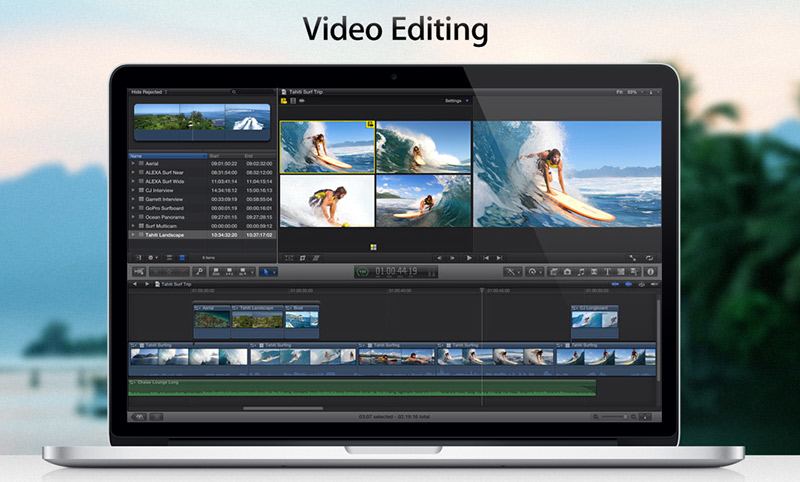Enable video-only angle switching
This screenshot has height=482, width=800.
point(293,101)
